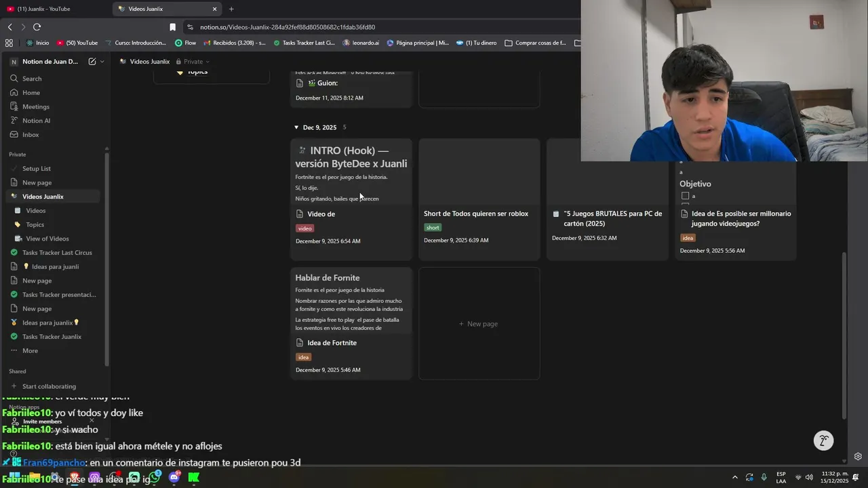
Task: Open a new browser tab
Action: pos(231,9)
